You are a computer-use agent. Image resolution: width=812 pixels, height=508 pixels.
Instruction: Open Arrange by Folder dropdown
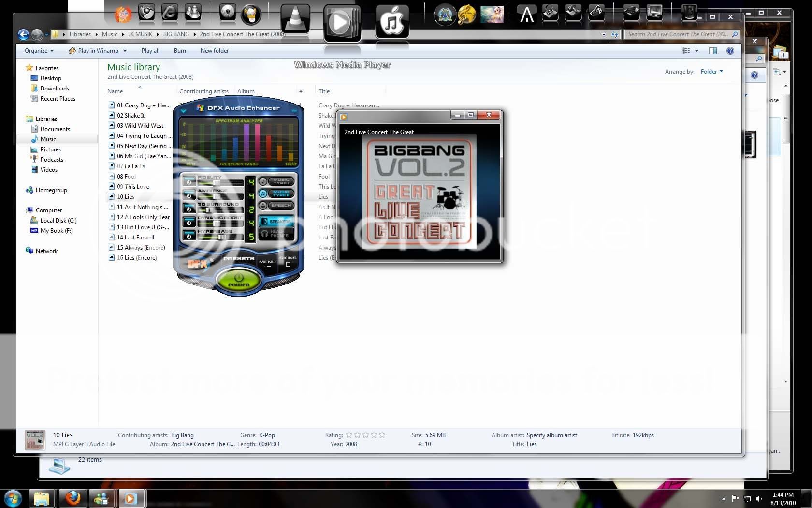point(711,72)
